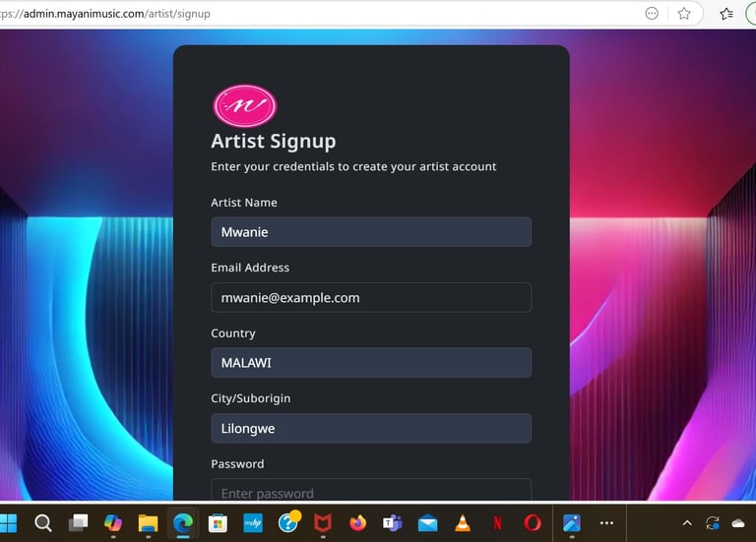Open the Mail app from taskbar

[x=427, y=523]
